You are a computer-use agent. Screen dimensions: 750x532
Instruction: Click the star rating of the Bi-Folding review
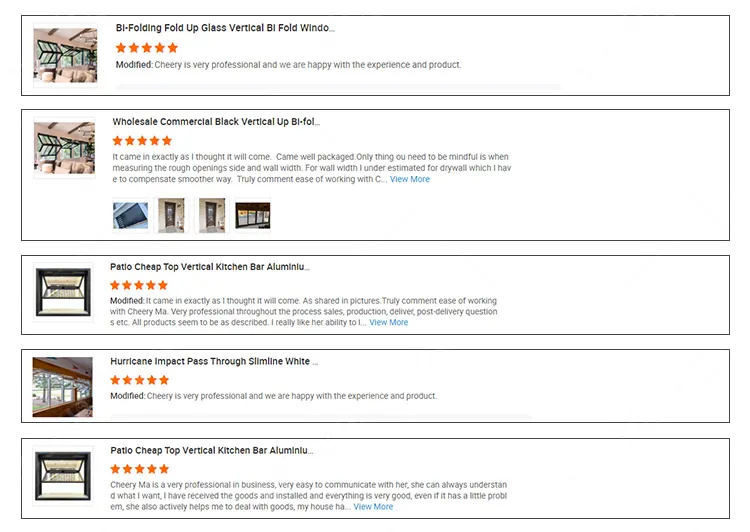[146, 47]
